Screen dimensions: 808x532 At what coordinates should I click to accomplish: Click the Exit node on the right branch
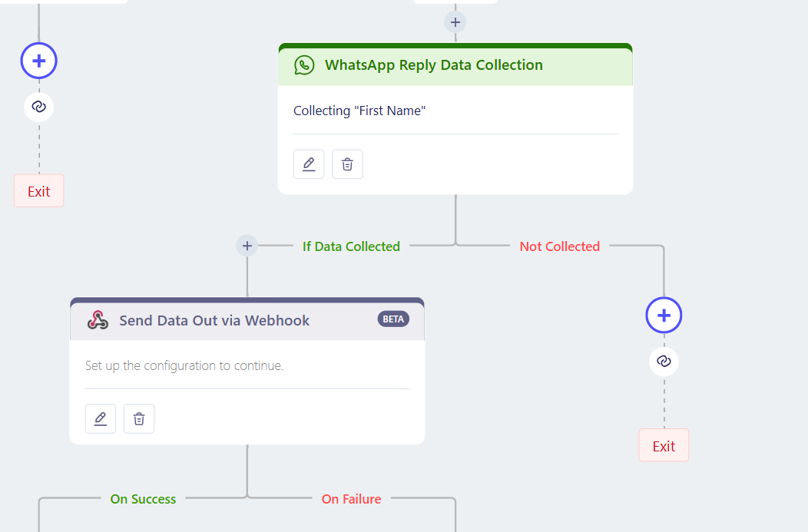(x=664, y=445)
